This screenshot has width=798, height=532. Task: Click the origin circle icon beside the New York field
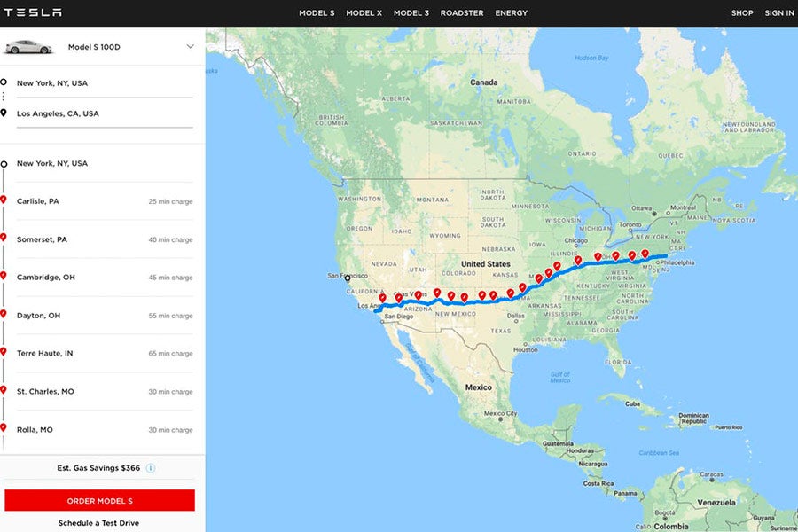(4, 82)
